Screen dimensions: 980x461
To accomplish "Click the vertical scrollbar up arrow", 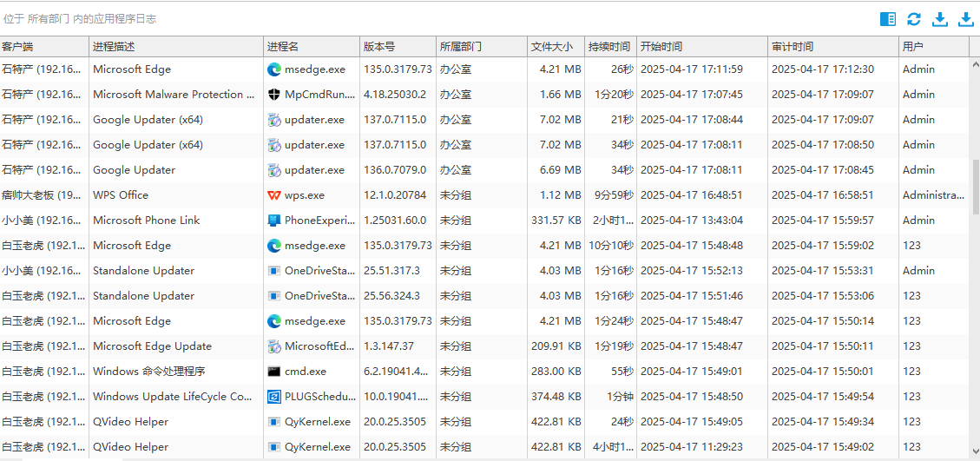I will (975, 63).
